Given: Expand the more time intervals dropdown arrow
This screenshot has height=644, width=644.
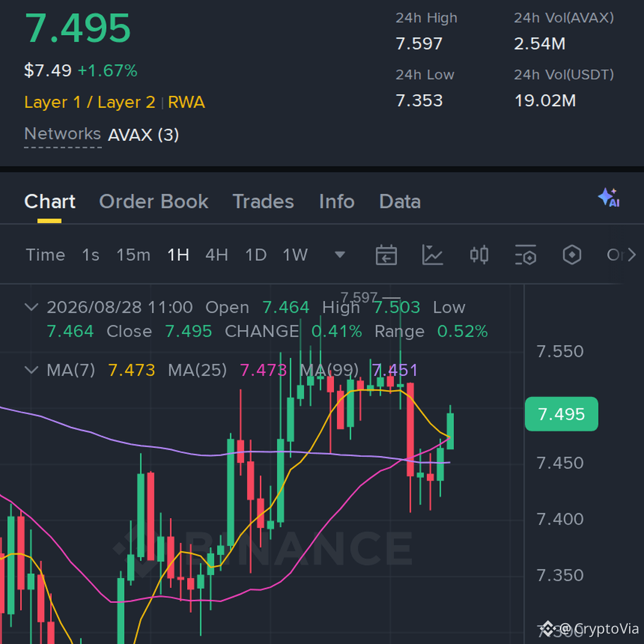Looking at the screenshot, I should (x=340, y=255).
